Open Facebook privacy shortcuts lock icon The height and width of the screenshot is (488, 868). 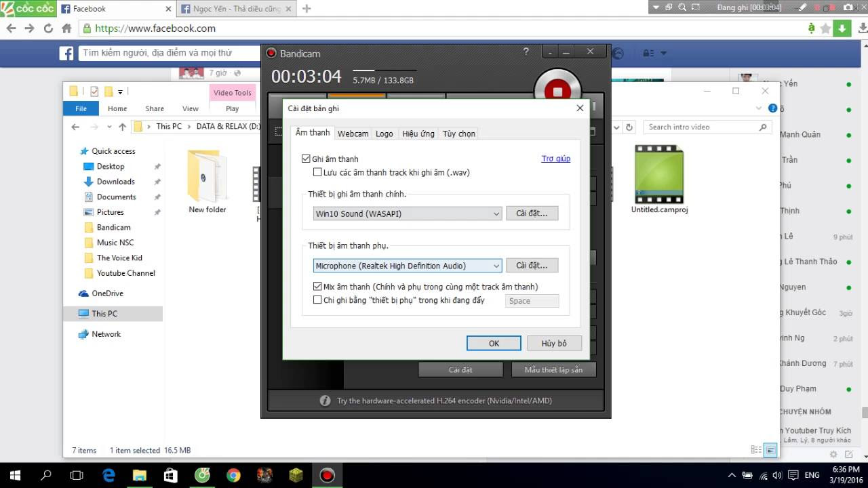coord(648,53)
